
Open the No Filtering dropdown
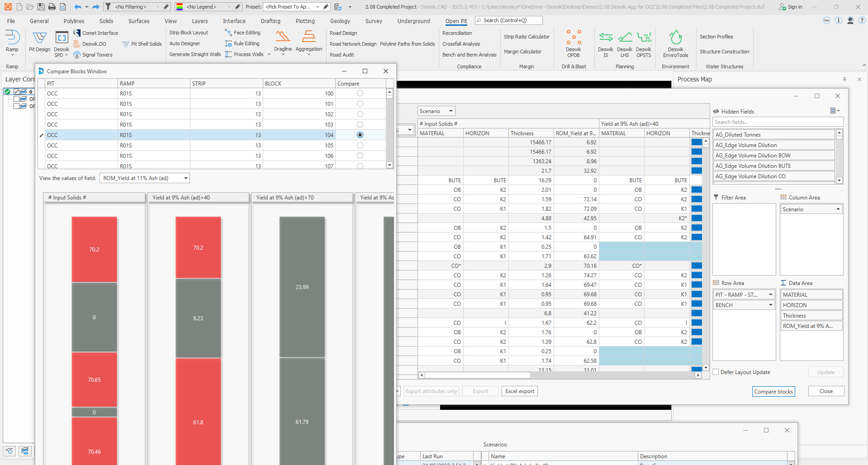(x=158, y=7)
